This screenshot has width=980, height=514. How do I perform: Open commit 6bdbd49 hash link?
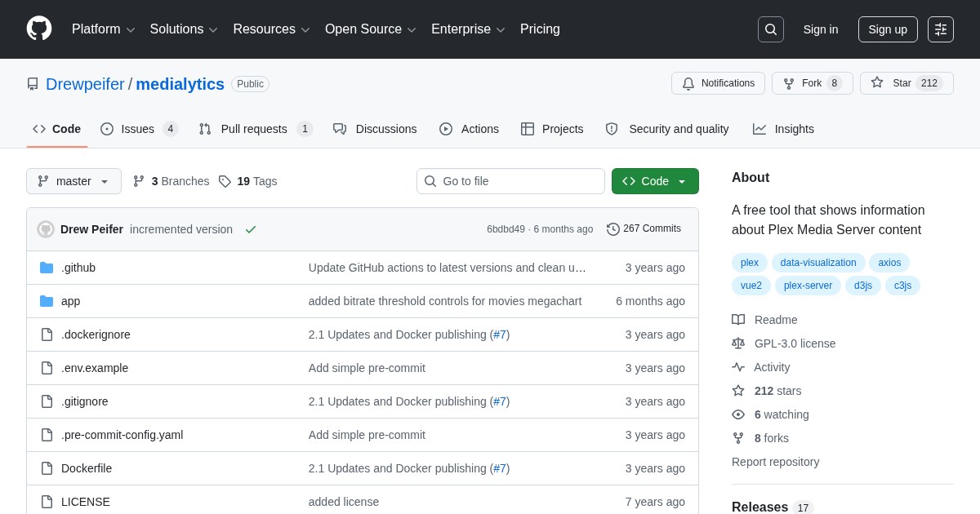click(x=506, y=229)
